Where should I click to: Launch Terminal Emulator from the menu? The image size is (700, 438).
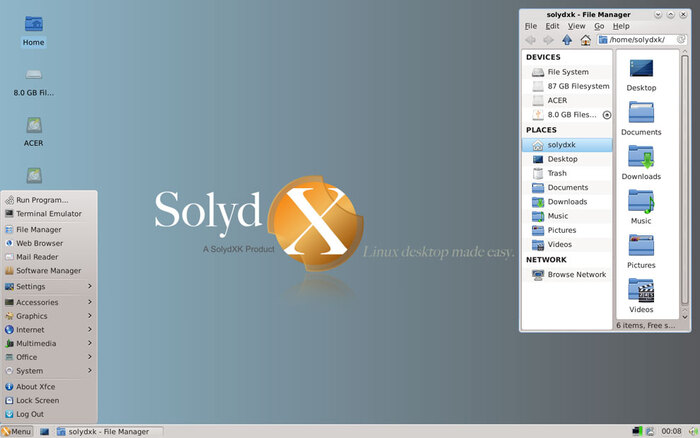(x=48, y=213)
